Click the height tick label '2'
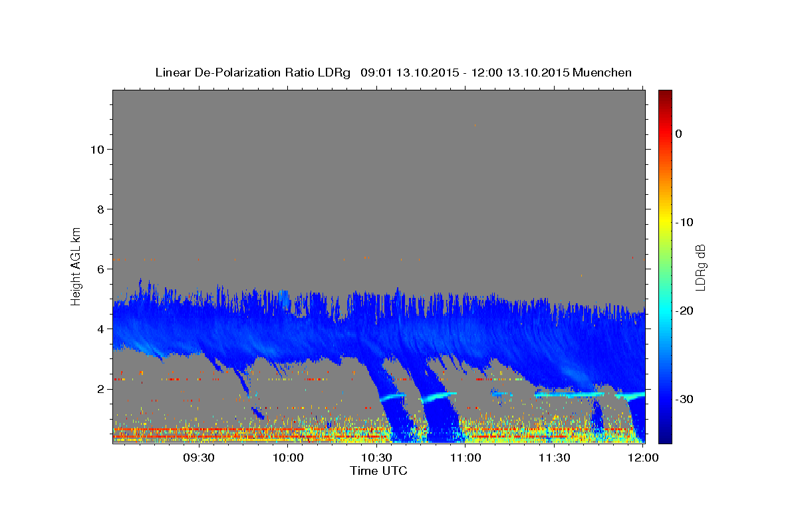The width and height of the screenshot is (798, 532). click(x=100, y=389)
